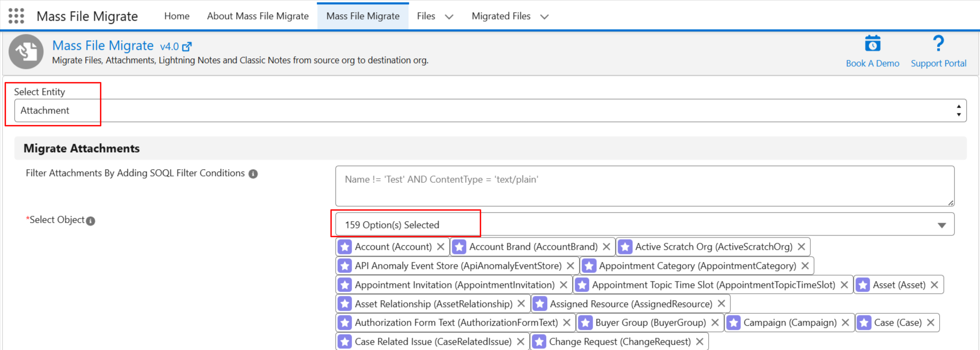Click the Mass File Migrate app logo icon
Image resolution: width=980 pixels, height=350 pixels.
26,51
